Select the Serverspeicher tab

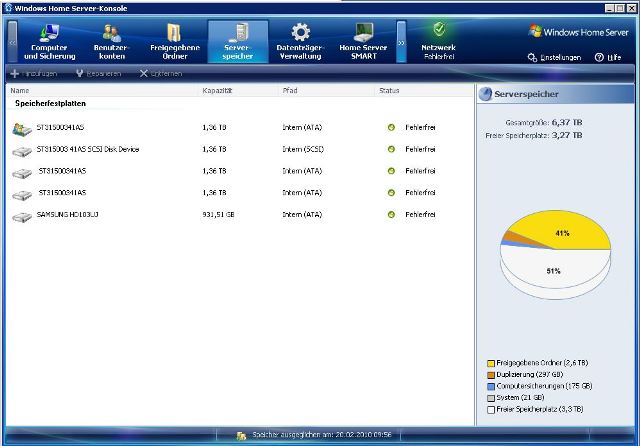click(x=238, y=42)
